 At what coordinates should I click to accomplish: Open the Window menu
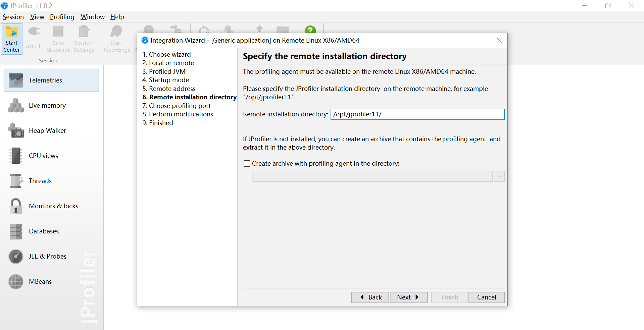(93, 17)
